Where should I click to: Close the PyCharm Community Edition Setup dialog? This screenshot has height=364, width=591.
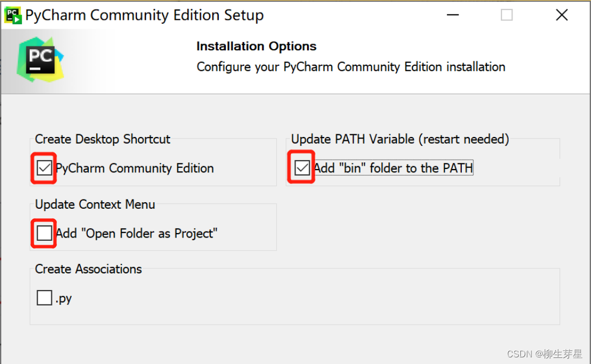562,15
